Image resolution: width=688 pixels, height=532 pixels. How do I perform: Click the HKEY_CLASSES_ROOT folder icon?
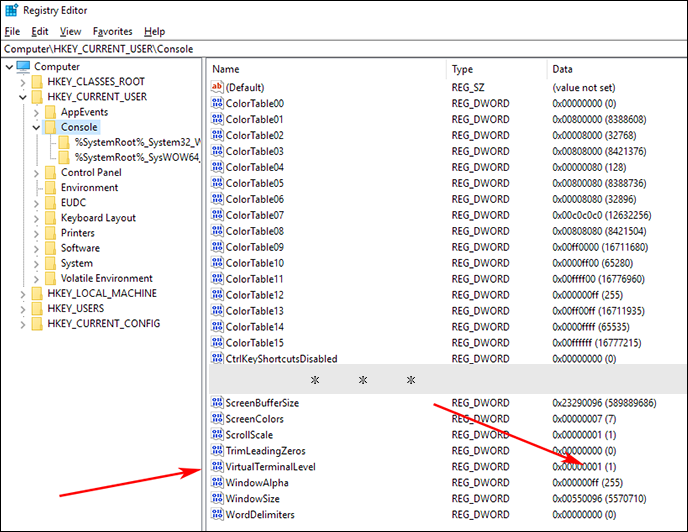tap(38, 82)
